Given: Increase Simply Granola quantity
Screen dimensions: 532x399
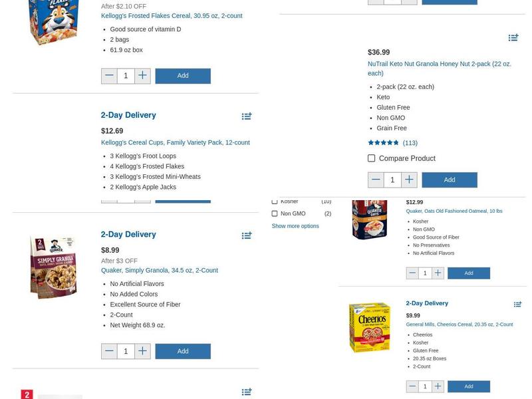Looking at the screenshot, I should 142,351.
